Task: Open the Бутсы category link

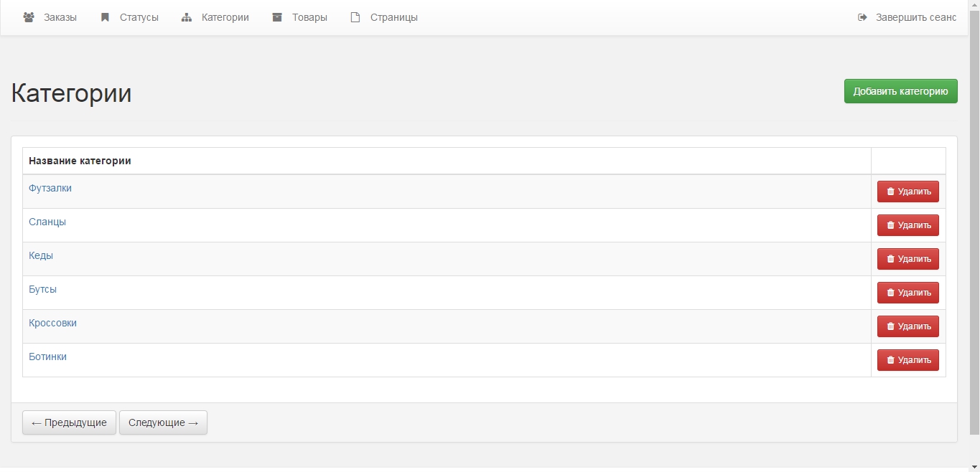Action: pyautogui.click(x=42, y=289)
